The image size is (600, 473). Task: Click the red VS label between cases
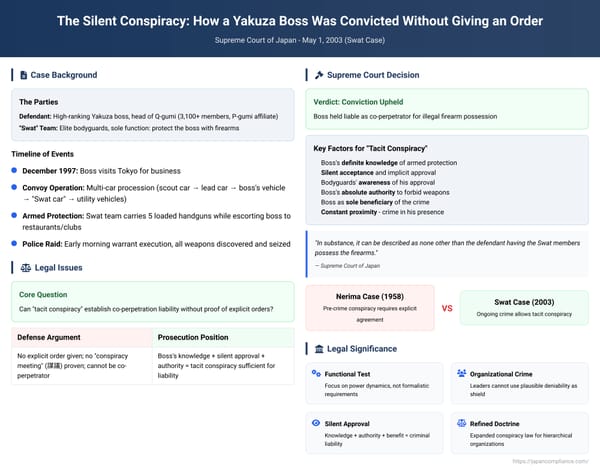[x=447, y=308]
